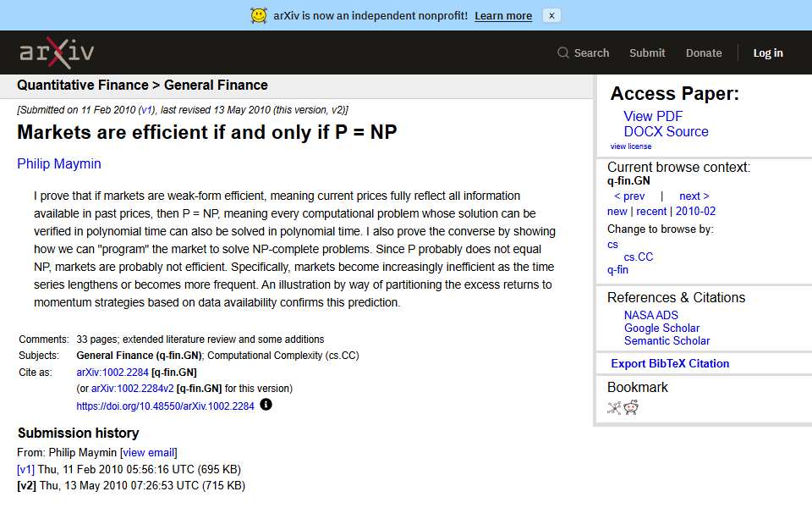This screenshot has width=812, height=508.
Task: Click the [v2] submission history entry
Action: (x=131, y=486)
